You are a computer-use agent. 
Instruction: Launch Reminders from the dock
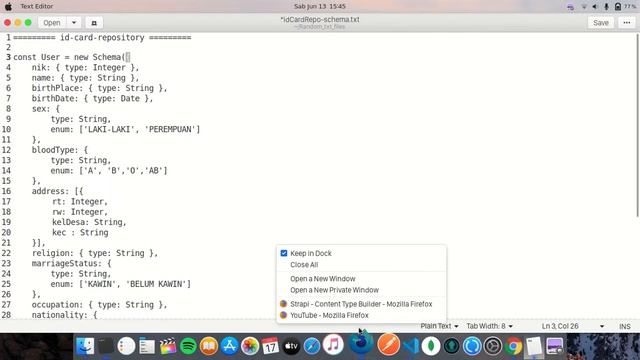126,346
